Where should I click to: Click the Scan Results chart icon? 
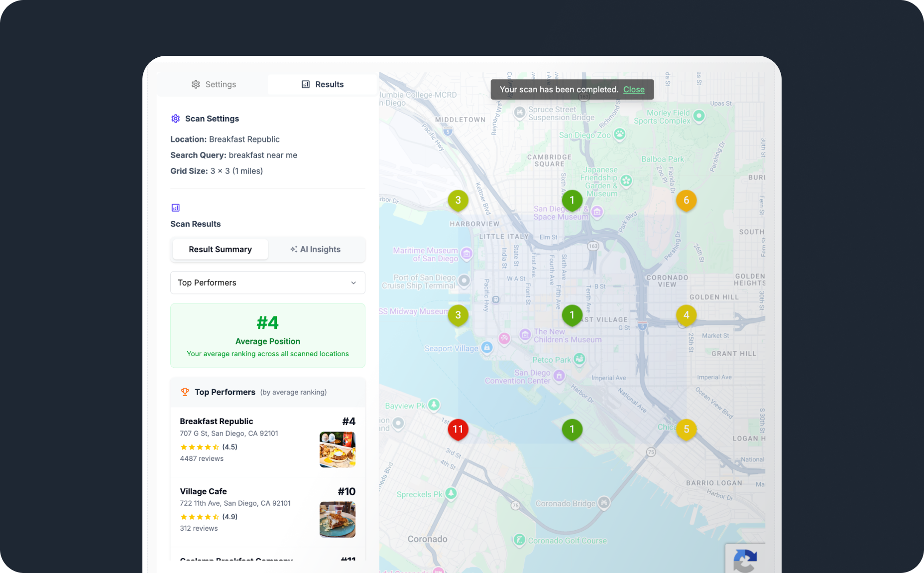pos(175,208)
